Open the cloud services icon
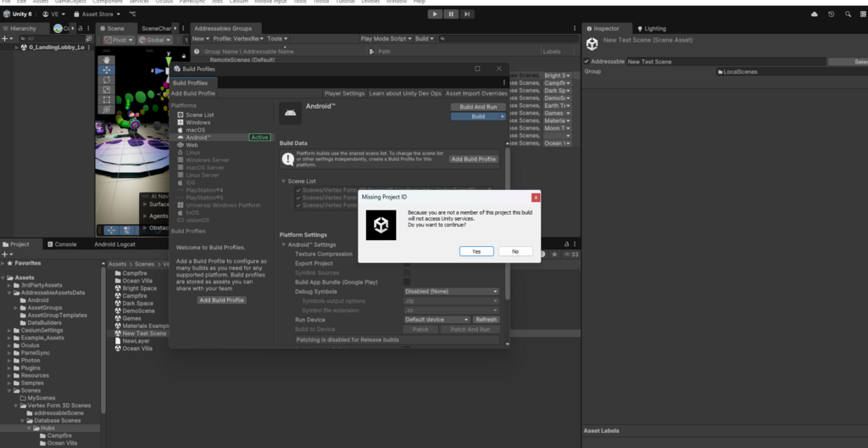This screenshot has width=868, height=448. [x=815, y=14]
